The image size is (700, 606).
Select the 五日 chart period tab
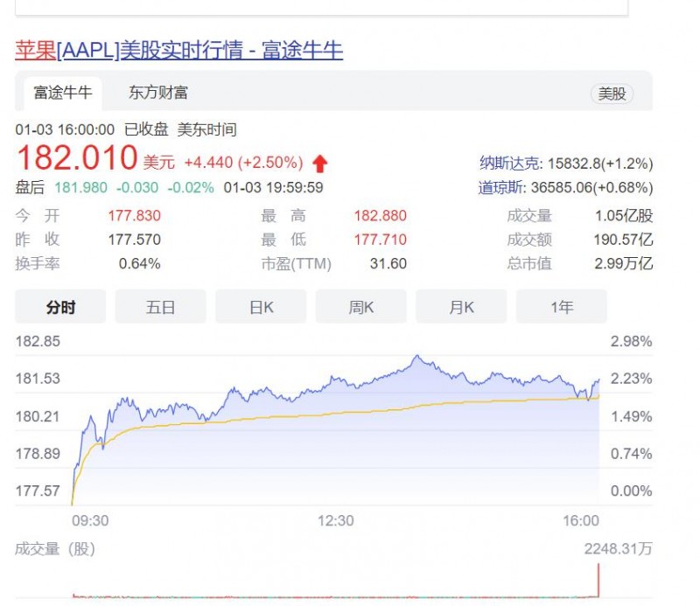[x=161, y=307]
